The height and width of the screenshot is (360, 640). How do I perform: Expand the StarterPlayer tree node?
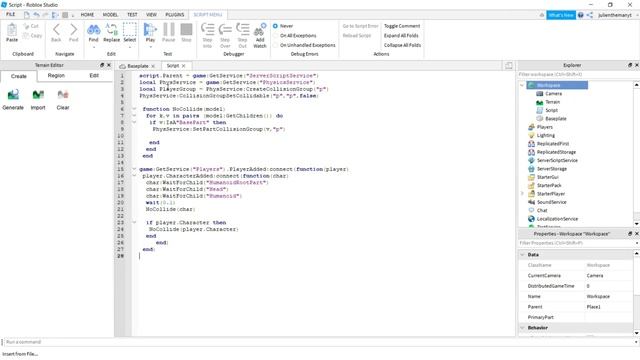click(522, 194)
